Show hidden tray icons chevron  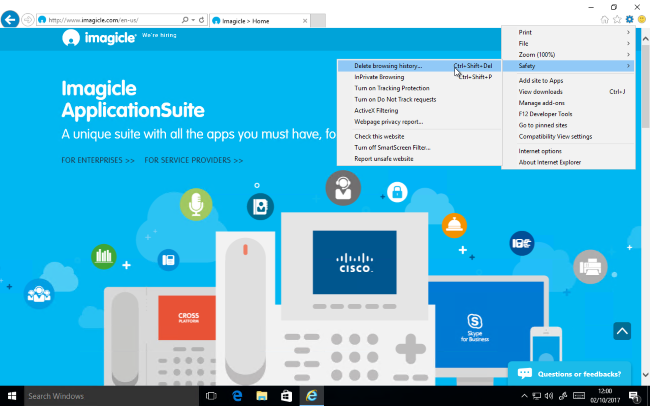pos(524,396)
